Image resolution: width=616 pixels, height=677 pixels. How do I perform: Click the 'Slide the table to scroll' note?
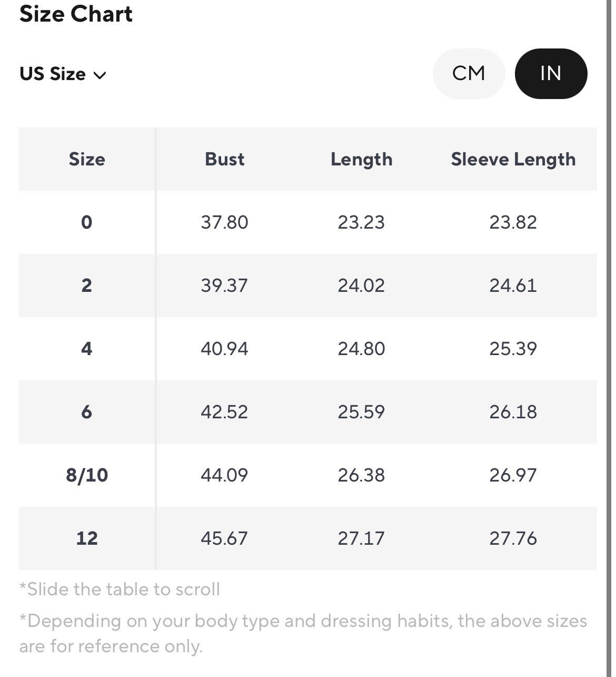[x=120, y=589]
